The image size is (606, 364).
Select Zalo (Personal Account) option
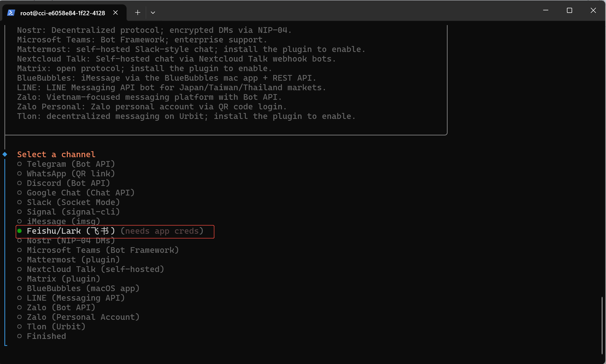pyautogui.click(x=83, y=317)
